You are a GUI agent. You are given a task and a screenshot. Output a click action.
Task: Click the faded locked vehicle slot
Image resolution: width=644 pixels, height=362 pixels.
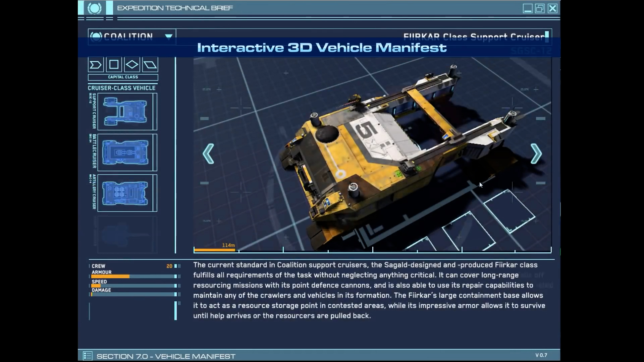pos(127,235)
